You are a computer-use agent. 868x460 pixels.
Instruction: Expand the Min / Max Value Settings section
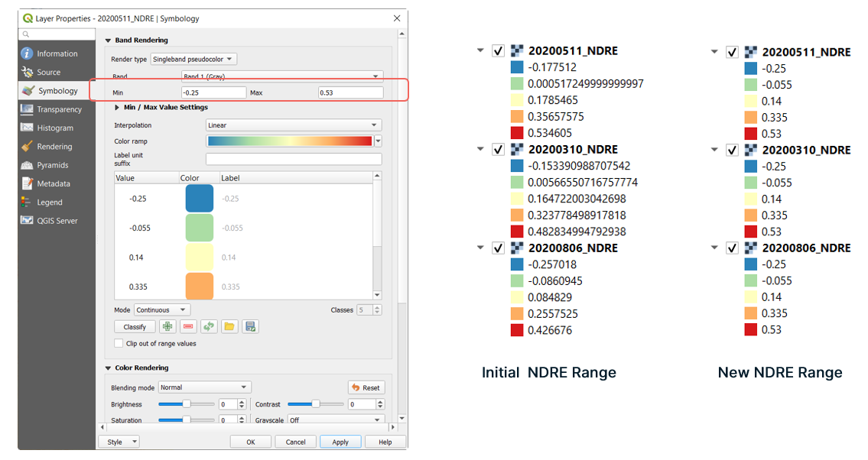pos(118,108)
